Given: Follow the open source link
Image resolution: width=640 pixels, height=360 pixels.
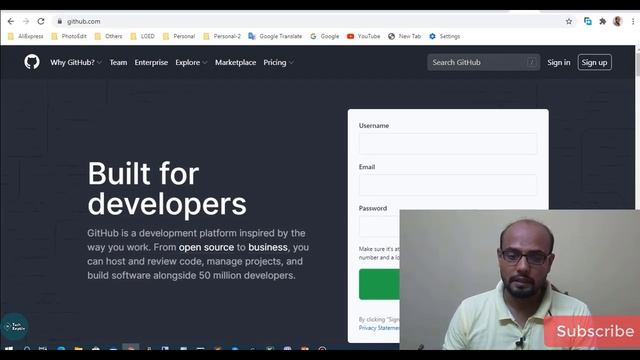Looking at the screenshot, I should (206, 247).
